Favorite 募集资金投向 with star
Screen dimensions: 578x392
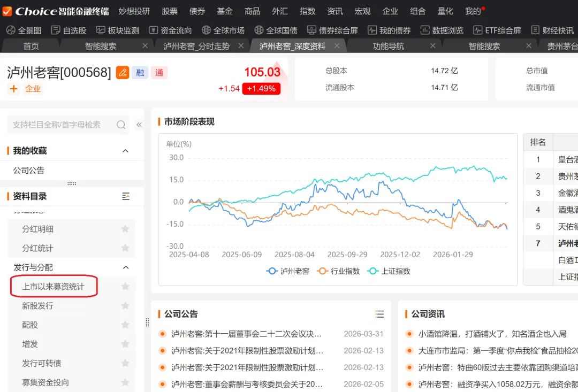pyautogui.click(x=125, y=382)
